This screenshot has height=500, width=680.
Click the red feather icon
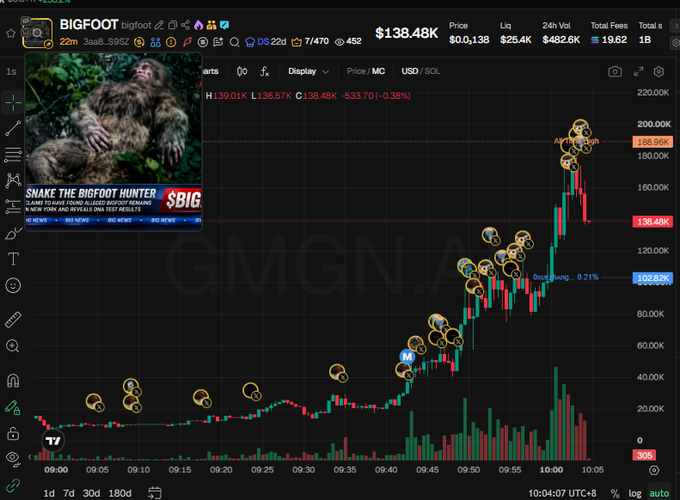187,42
